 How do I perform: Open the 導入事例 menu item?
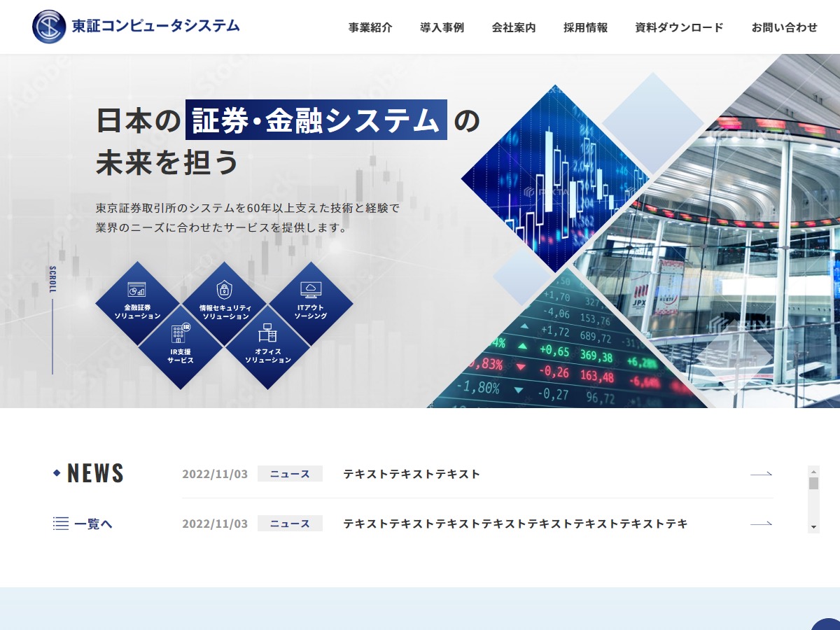[x=442, y=27]
